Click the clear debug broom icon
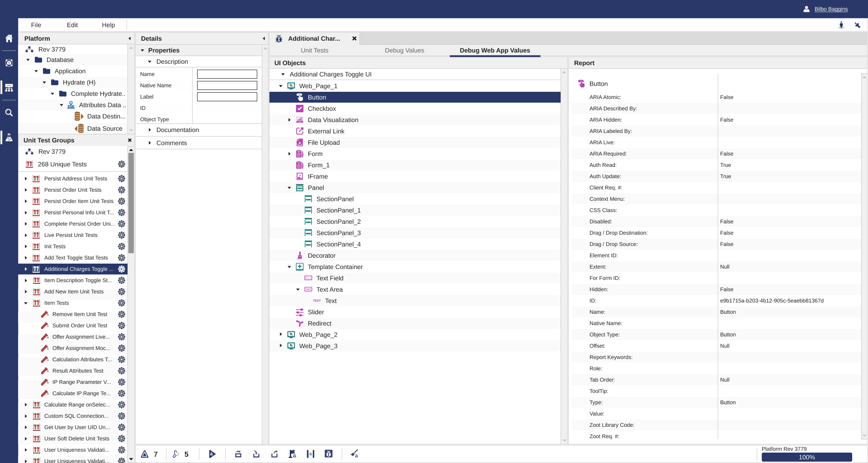868x463 pixels. (x=354, y=454)
